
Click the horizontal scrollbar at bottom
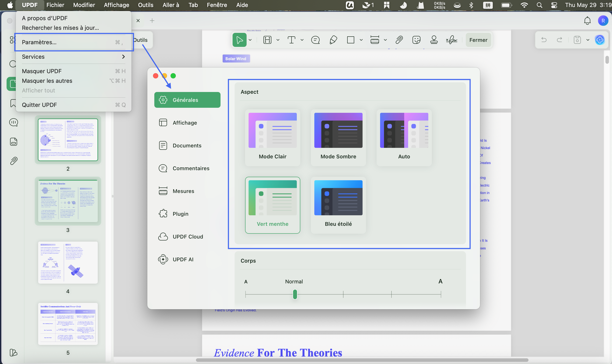pos(362,360)
